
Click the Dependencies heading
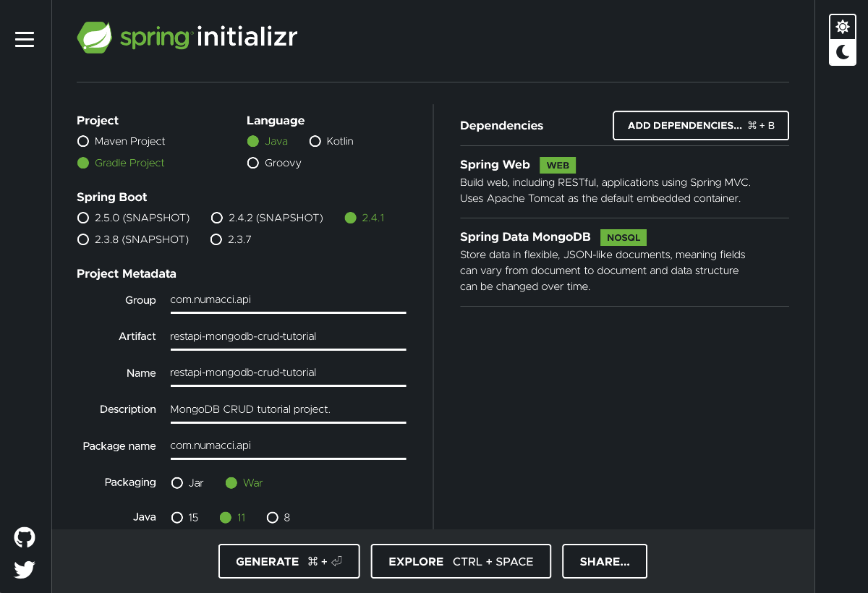point(501,126)
